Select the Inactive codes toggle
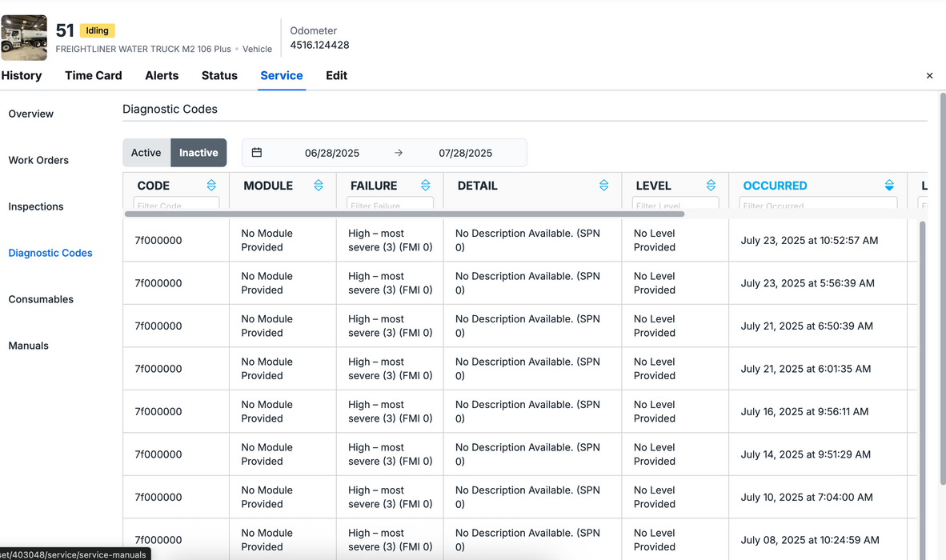 point(198,153)
